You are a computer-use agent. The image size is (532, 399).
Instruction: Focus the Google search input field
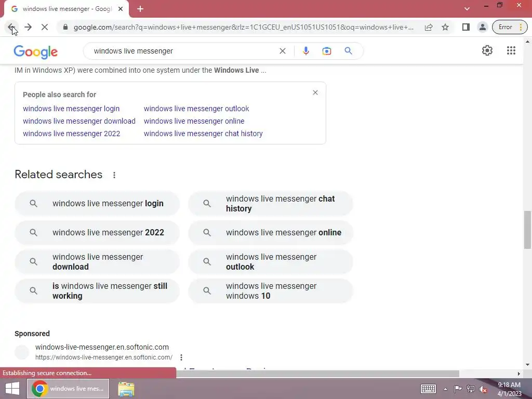[183, 51]
